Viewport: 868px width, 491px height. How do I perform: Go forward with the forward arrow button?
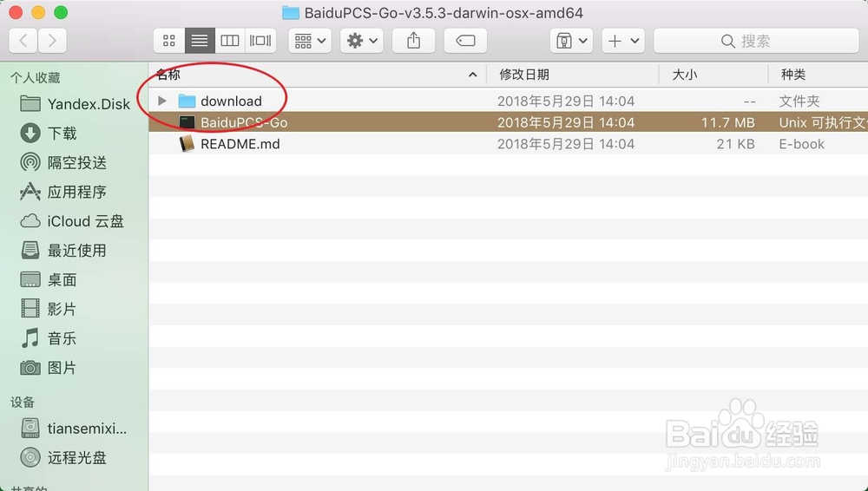click(x=52, y=41)
